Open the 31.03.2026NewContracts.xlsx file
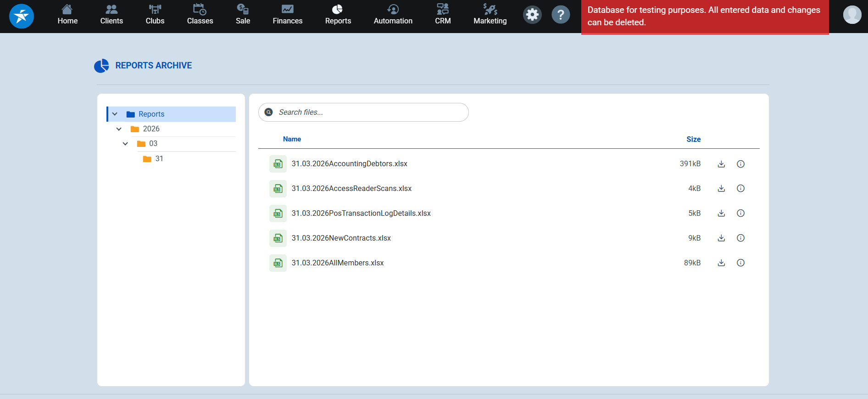The height and width of the screenshot is (399, 868). [x=341, y=238]
